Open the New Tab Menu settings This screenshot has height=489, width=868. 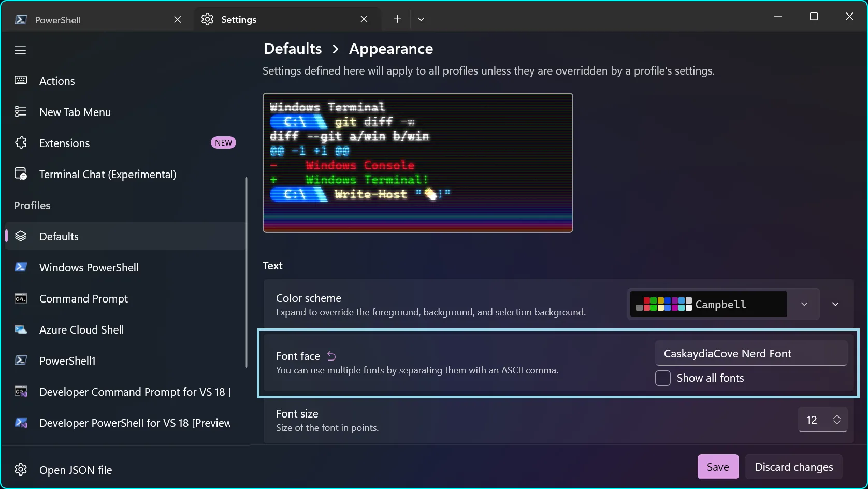(75, 112)
